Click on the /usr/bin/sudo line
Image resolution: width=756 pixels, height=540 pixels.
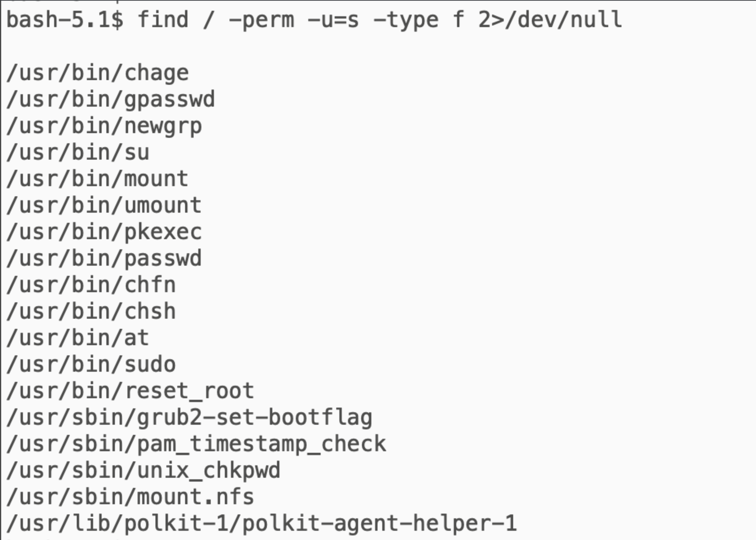(91, 364)
